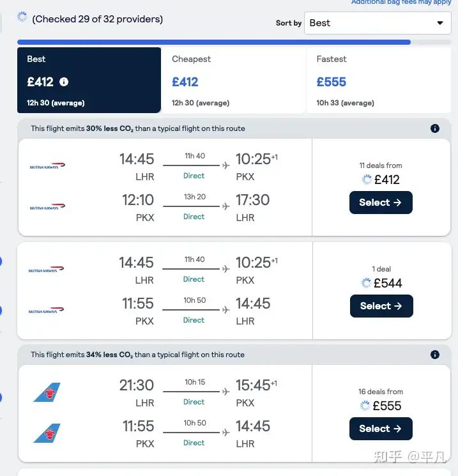Click info icon on 30% less CO₂ banner
458x476 pixels.
pos(435,128)
